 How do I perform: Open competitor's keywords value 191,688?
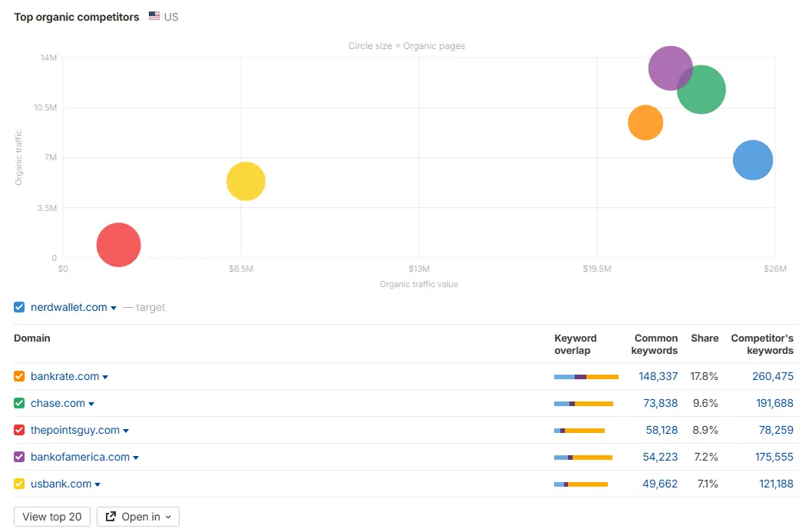click(774, 403)
